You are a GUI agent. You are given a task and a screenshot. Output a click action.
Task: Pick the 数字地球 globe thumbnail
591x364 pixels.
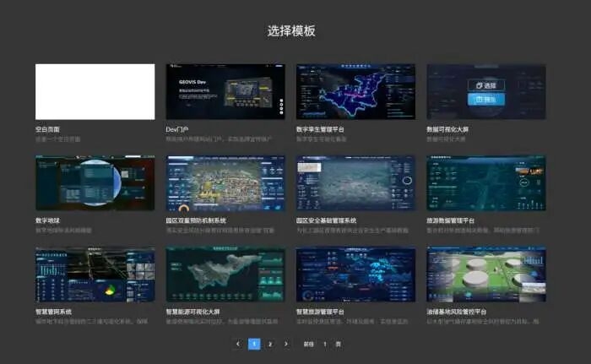pos(95,183)
